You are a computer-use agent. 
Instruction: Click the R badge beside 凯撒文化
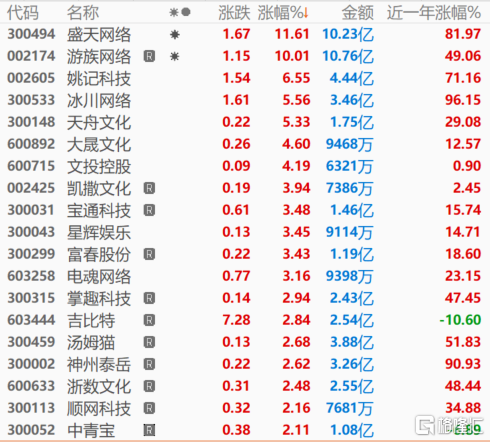(149, 188)
